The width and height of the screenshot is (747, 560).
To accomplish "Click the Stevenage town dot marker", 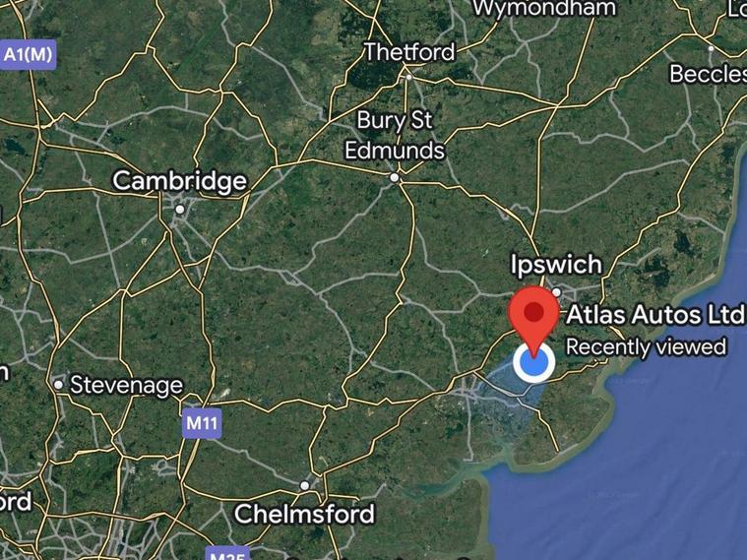I will pyautogui.click(x=58, y=384).
